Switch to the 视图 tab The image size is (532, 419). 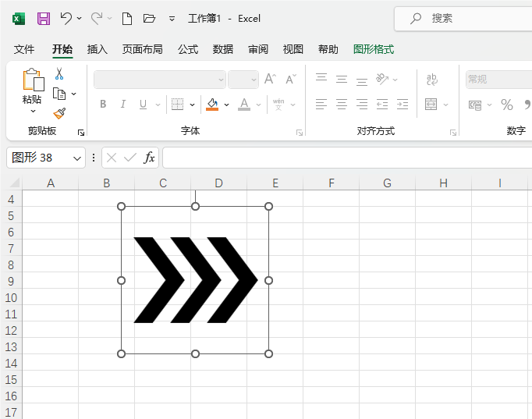(x=293, y=49)
